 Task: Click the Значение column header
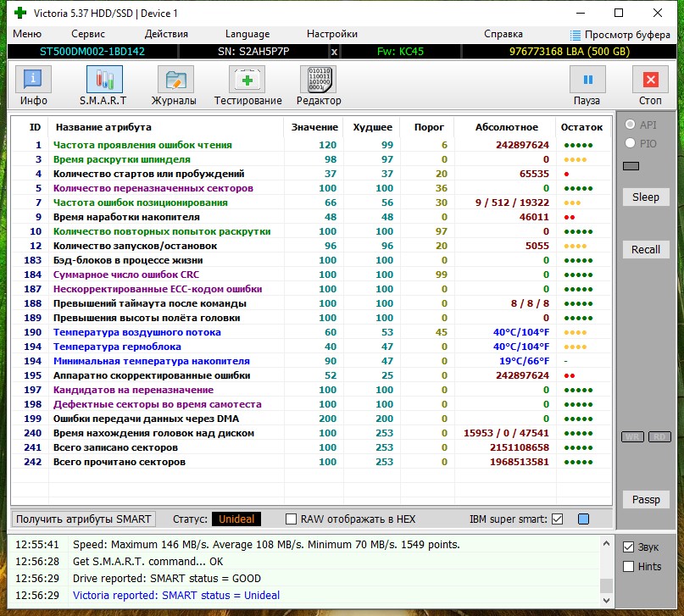(x=314, y=127)
